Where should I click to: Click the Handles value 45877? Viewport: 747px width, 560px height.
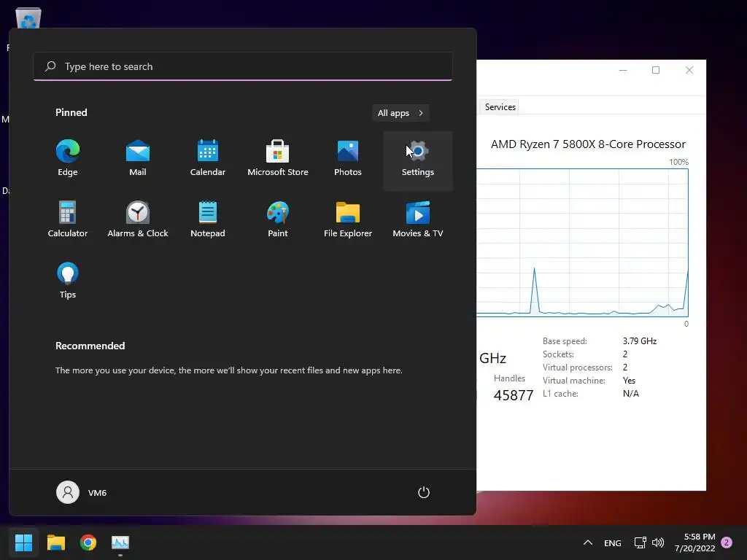(x=513, y=395)
